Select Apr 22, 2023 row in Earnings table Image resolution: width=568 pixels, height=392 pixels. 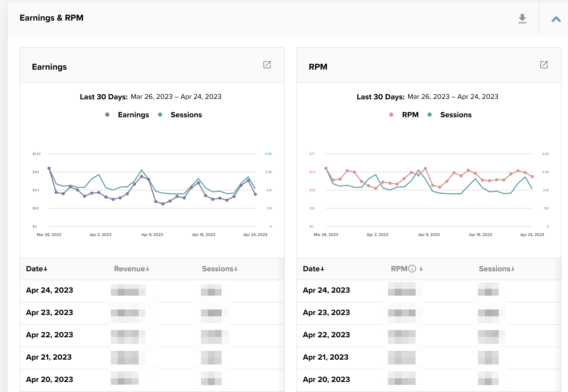(152, 336)
